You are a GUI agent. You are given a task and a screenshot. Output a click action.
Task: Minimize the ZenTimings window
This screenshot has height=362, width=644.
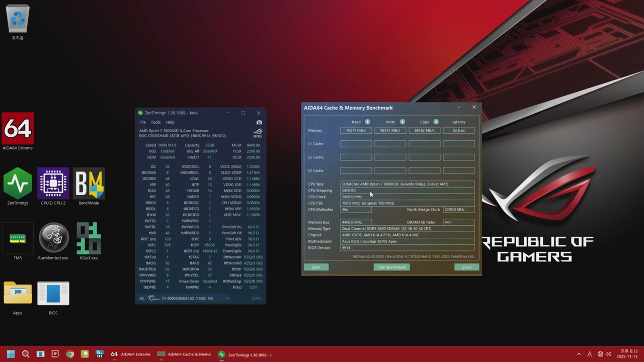[x=227, y=113]
